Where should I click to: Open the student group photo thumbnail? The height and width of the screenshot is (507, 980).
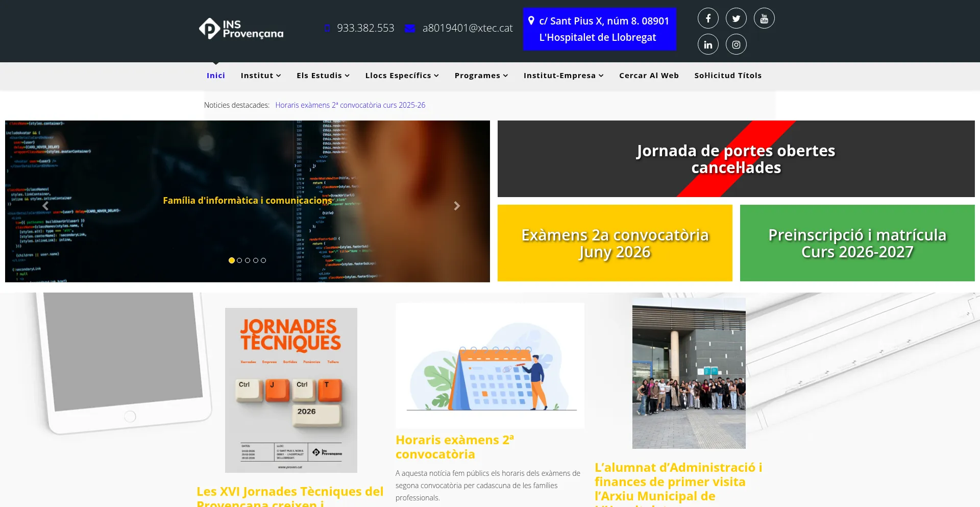pyautogui.click(x=689, y=373)
